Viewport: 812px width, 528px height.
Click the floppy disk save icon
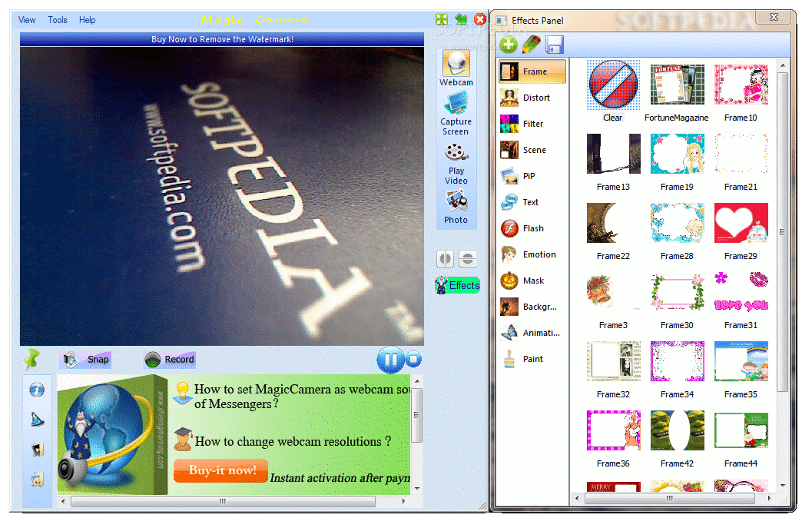point(554,45)
